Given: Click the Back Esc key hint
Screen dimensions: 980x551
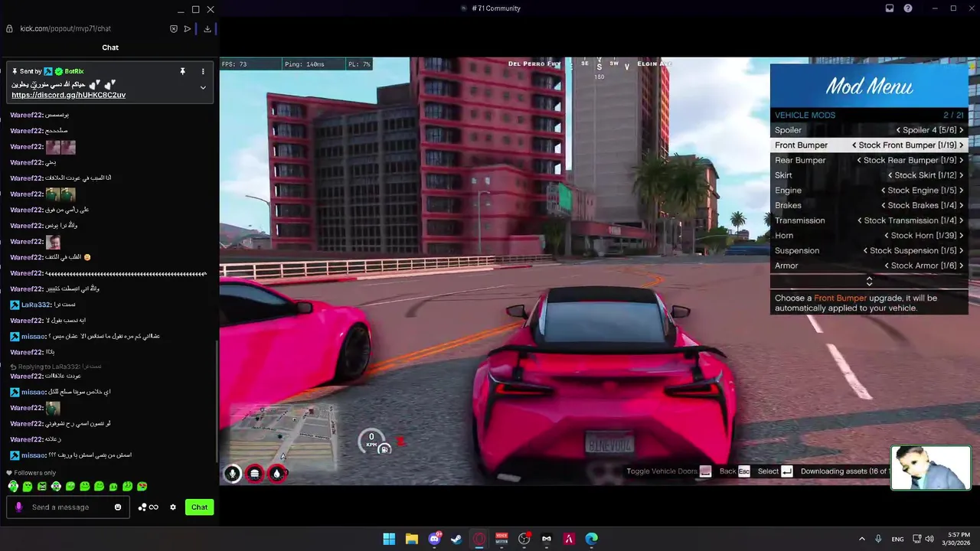Looking at the screenshot, I should (x=734, y=471).
